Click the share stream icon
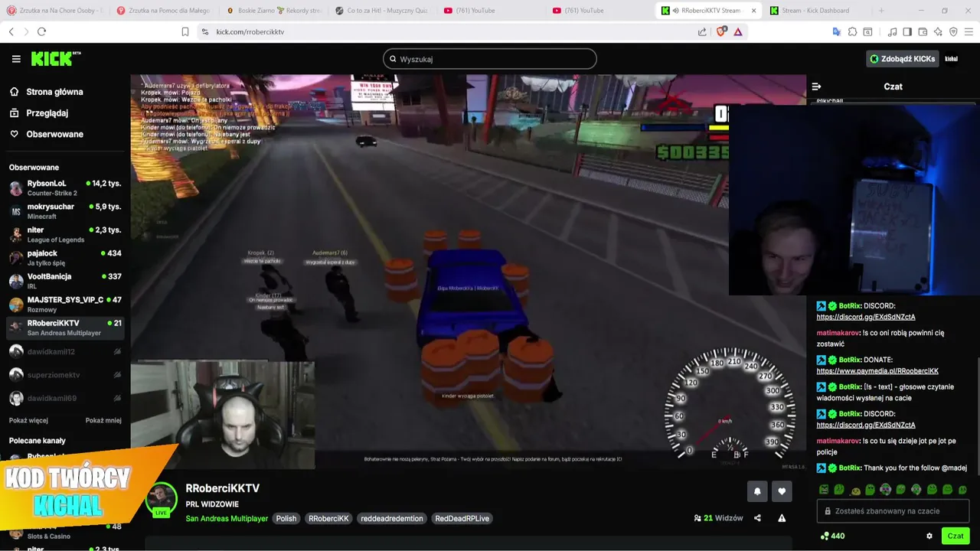 click(x=757, y=518)
